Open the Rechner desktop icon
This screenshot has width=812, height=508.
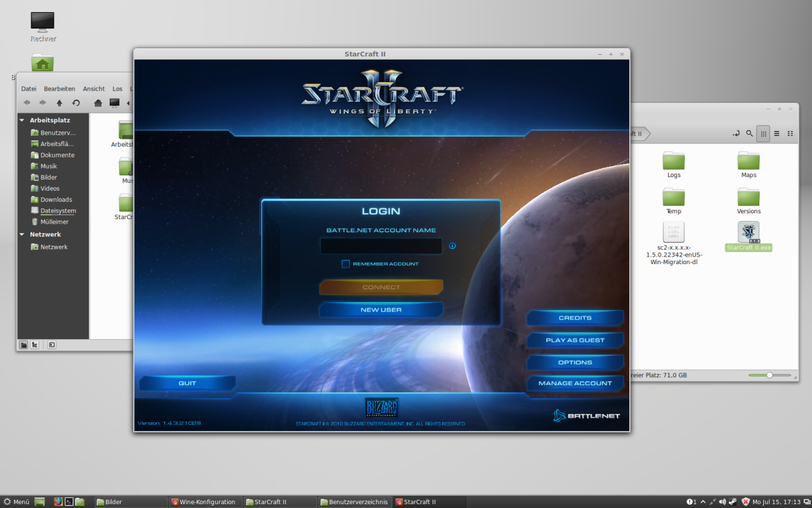pyautogui.click(x=43, y=27)
